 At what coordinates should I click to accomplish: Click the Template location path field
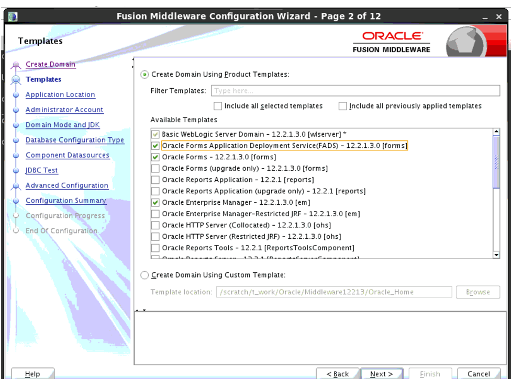tap(334, 292)
